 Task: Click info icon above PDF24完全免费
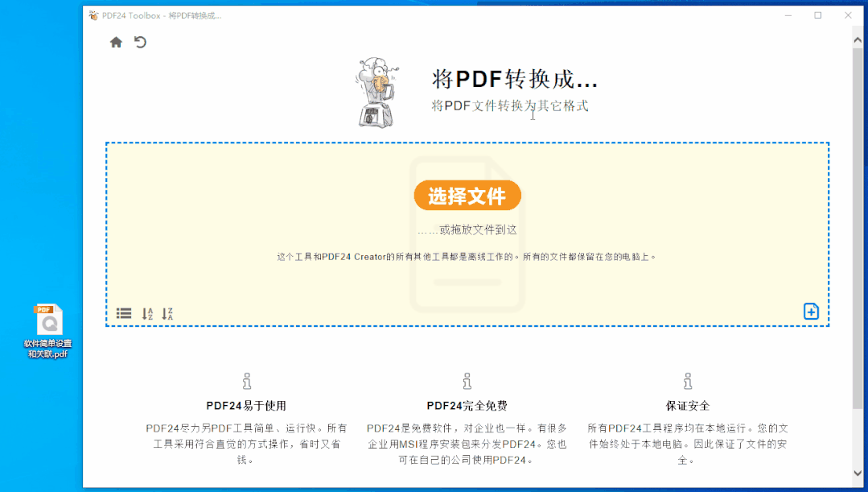pyautogui.click(x=467, y=381)
